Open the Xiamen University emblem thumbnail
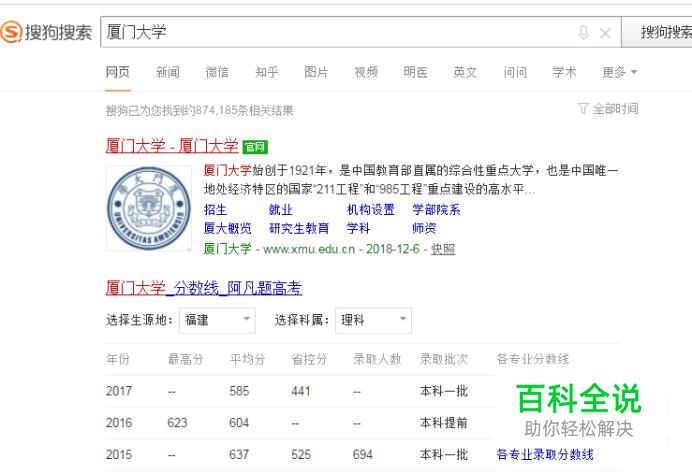Screen dimensions: 692x473 [x=149, y=208]
